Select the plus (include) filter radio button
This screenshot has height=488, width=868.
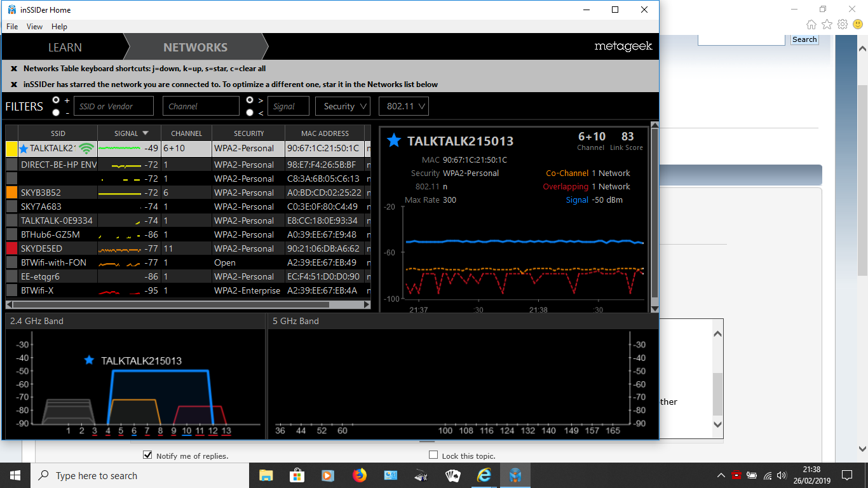[57, 100]
